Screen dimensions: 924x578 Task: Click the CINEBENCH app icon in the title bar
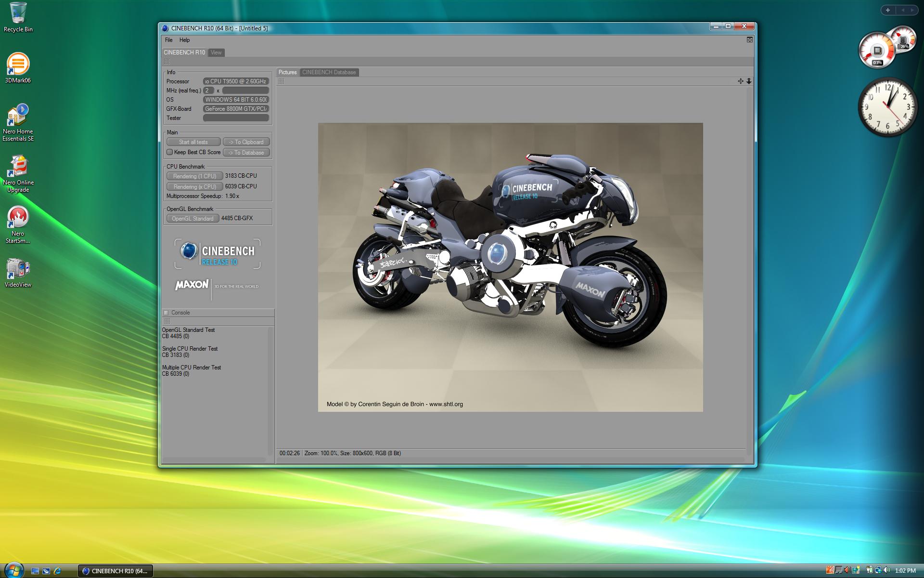tap(166, 28)
